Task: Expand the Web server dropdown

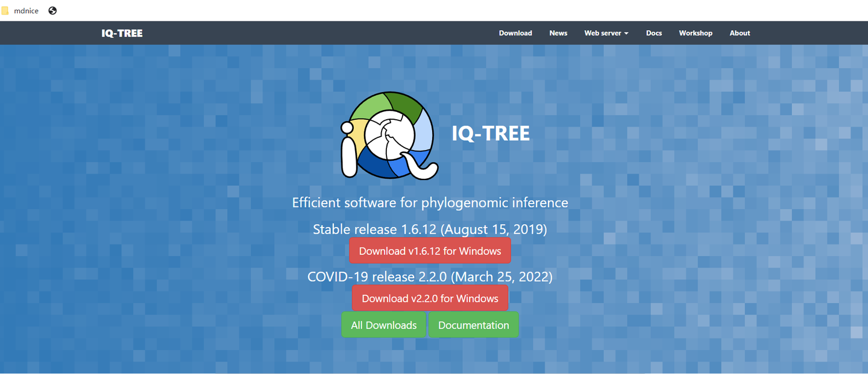Action: (x=606, y=33)
